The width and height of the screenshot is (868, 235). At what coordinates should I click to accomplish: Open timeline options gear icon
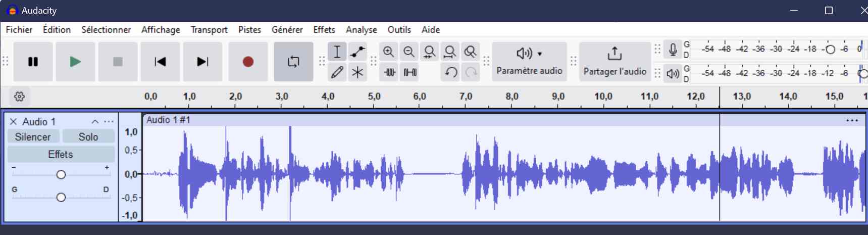click(x=19, y=96)
